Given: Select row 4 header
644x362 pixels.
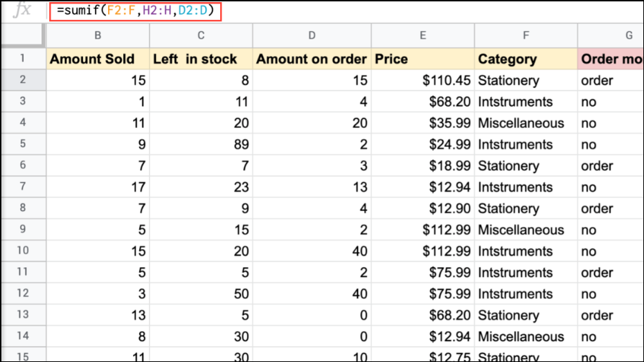Looking at the screenshot, I should point(22,123).
